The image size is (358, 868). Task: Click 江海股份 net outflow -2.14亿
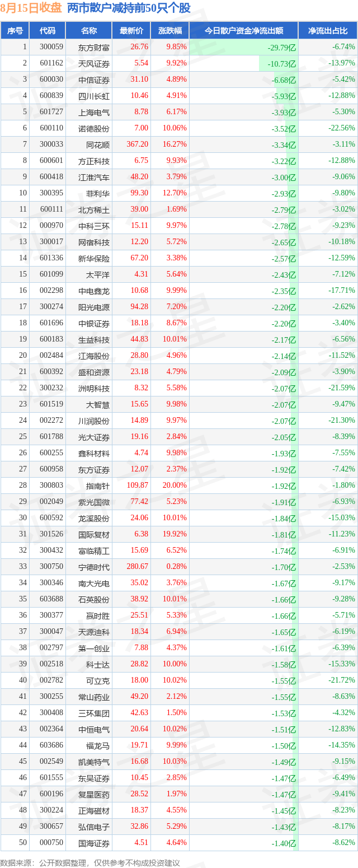point(284,356)
